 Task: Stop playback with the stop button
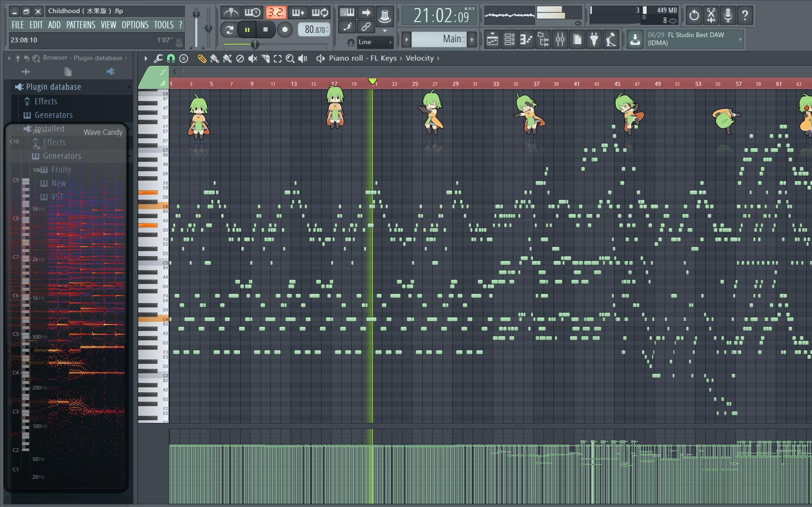tap(265, 30)
